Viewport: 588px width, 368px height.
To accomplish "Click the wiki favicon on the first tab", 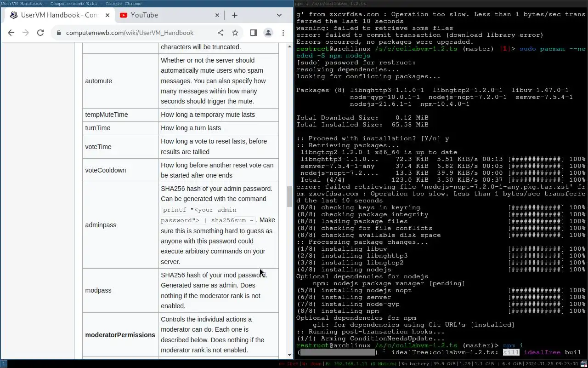I will click(14, 15).
